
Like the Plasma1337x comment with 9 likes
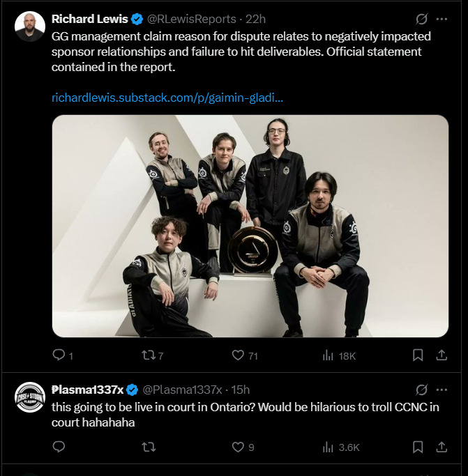pyautogui.click(x=238, y=447)
